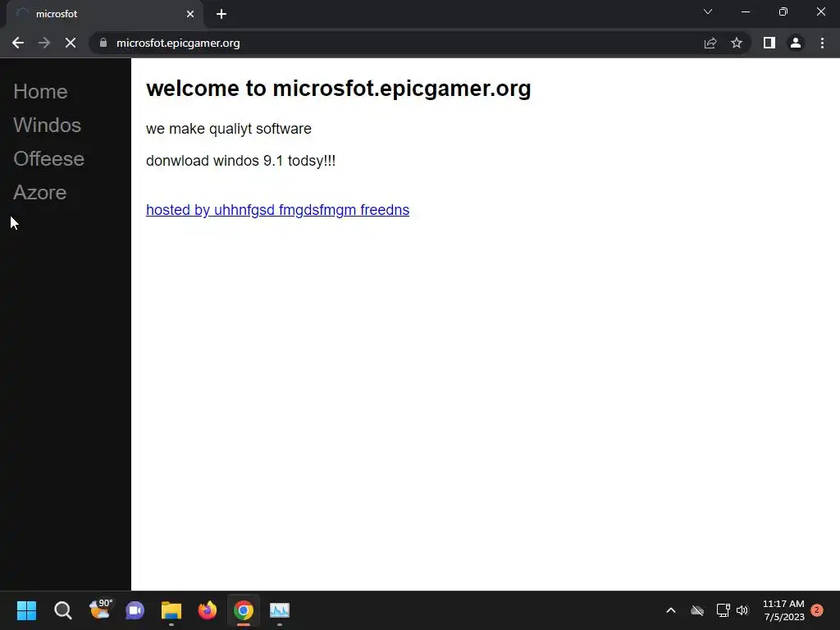Open the weather widget

[99, 609]
